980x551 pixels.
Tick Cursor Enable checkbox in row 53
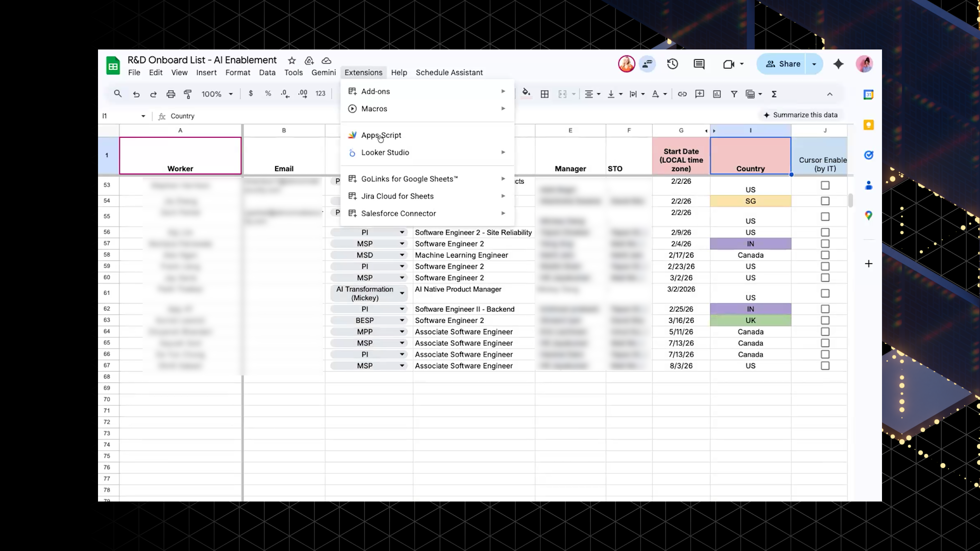[x=825, y=185]
